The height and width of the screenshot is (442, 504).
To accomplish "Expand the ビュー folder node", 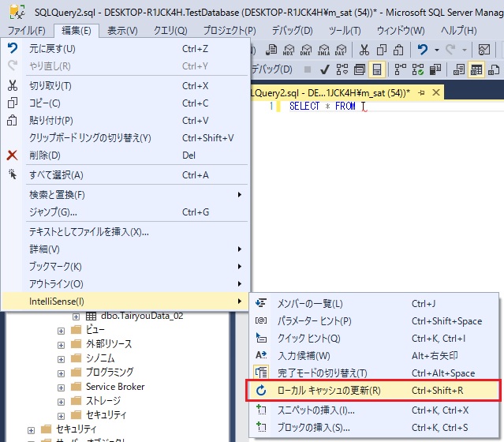I will pos(61,331).
